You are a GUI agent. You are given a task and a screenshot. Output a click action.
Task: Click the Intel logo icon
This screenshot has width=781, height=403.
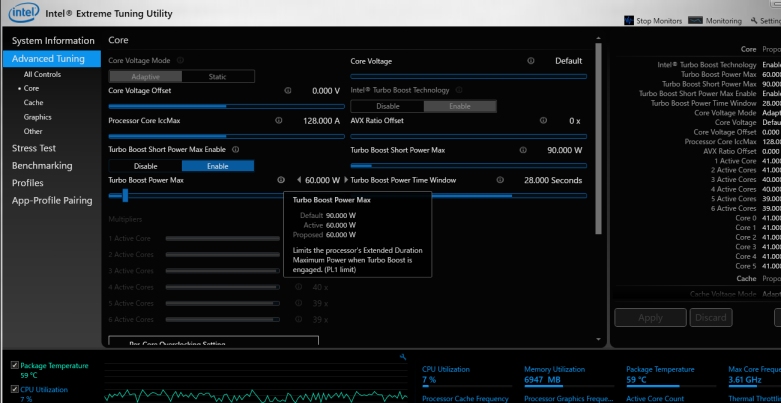tap(24, 12)
